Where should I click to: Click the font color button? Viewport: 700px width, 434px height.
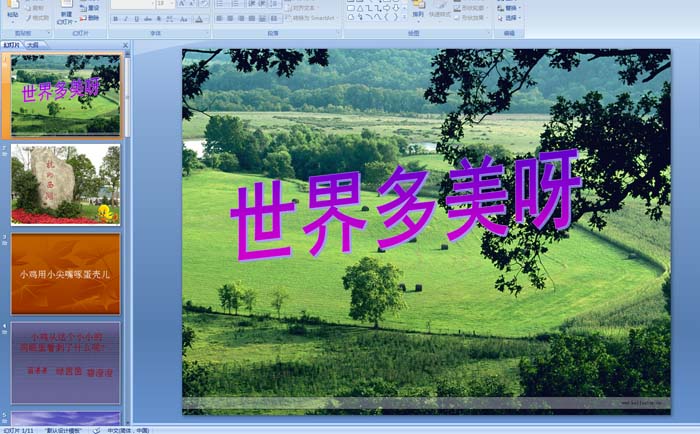(x=199, y=19)
